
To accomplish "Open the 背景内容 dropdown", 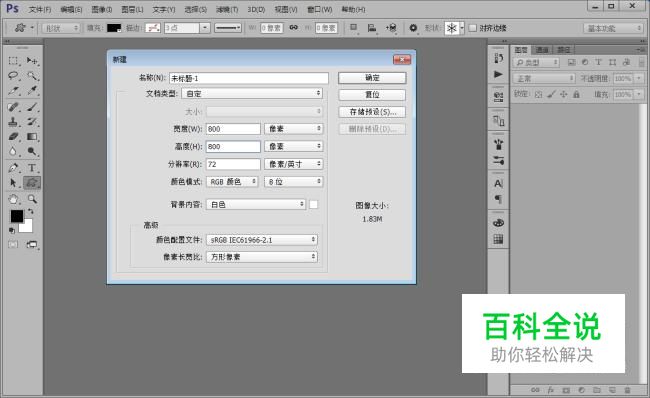I will [x=256, y=204].
